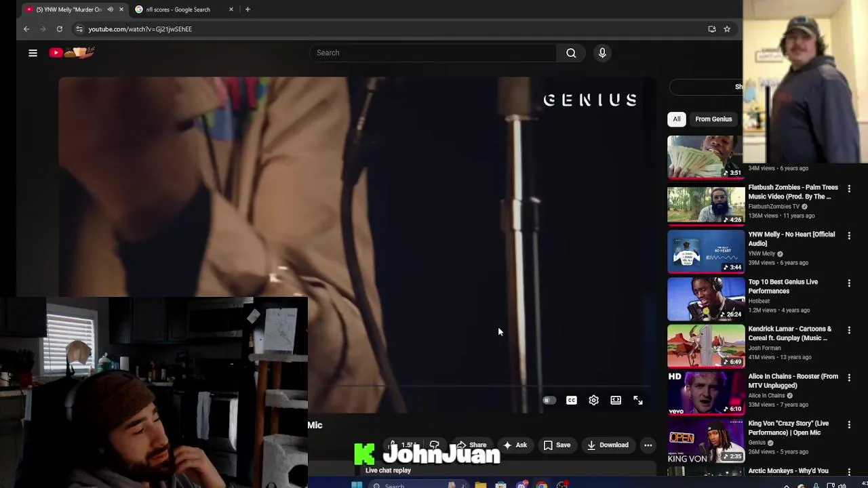Open King Von Crazy Story thumbnail
Viewport: 868px width, 488px height.
click(706, 441)
